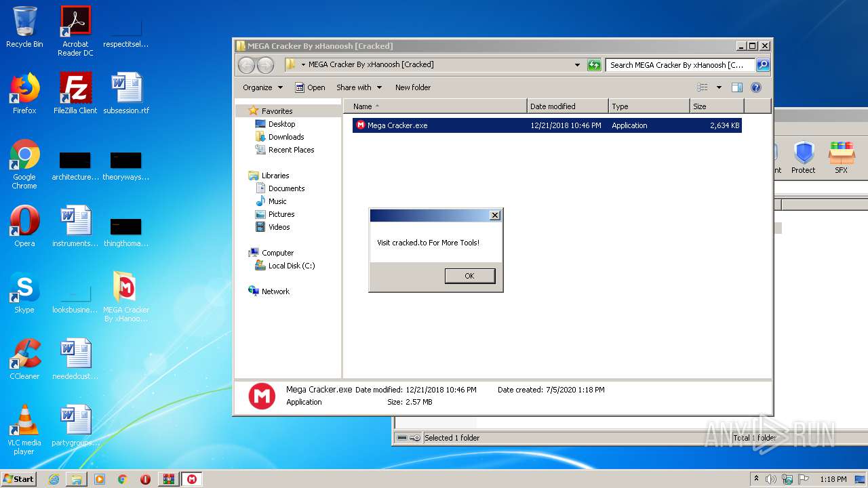This screenshot has width=868, height=488.
Task: Open Documents library
Action: tap(286, 188)
